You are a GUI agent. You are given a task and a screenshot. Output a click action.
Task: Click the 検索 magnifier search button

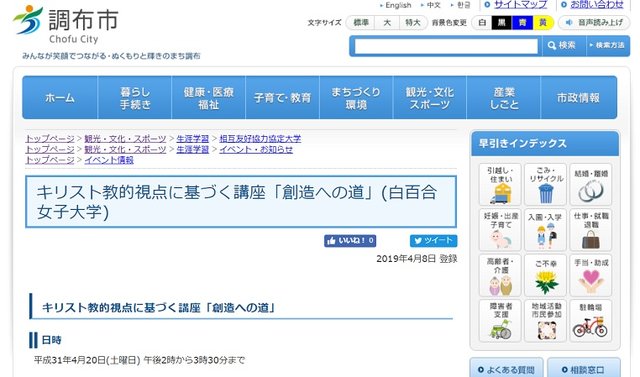(562, 46)
